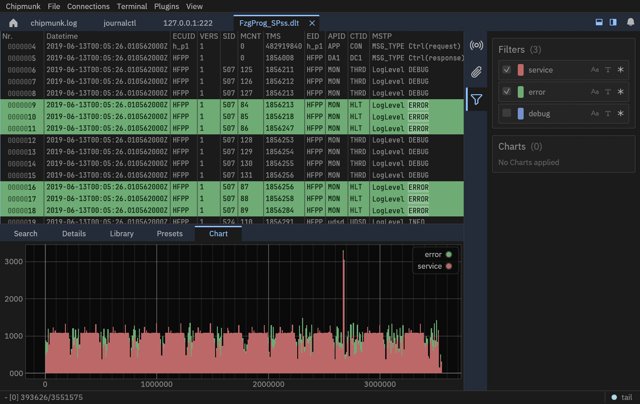Select log row 0000009

232,105
